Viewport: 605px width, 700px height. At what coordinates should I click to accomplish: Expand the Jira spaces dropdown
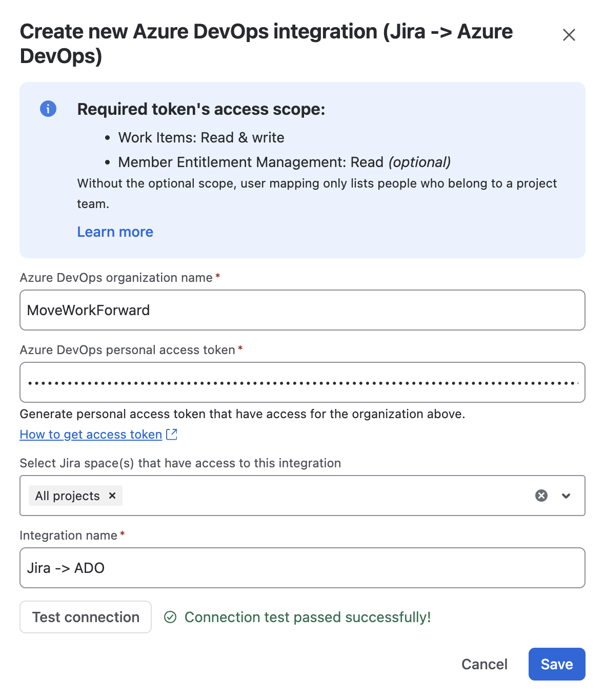point(566,496)
